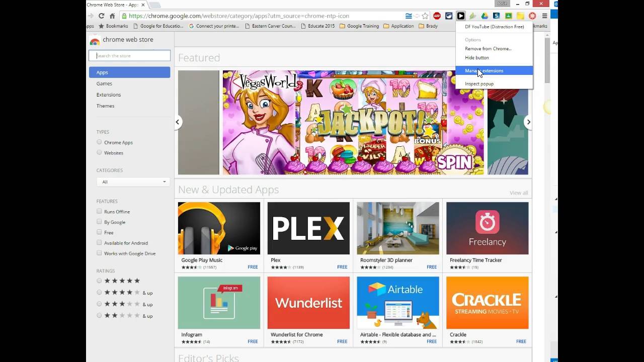Open the Google Drive extension icon

click(485, 16)
